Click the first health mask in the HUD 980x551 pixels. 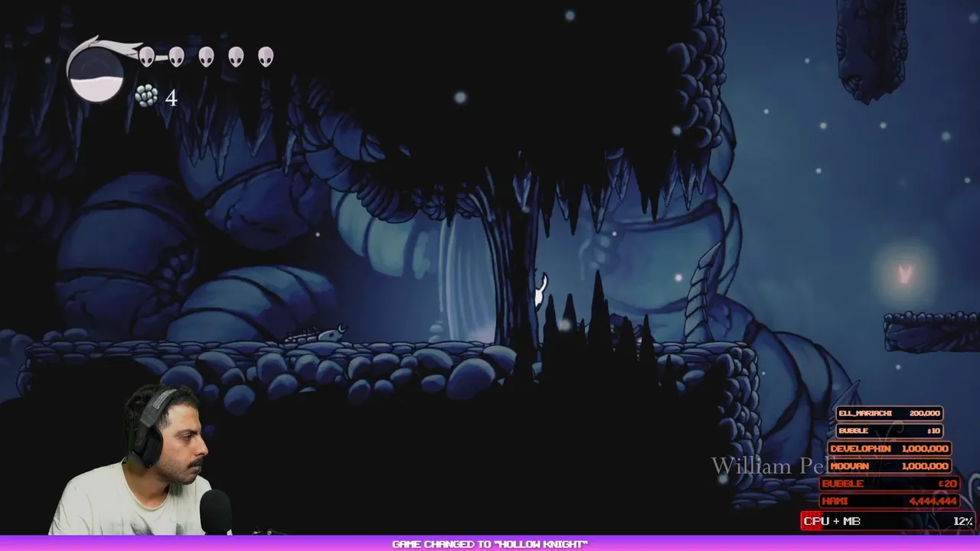click(146, 57)
